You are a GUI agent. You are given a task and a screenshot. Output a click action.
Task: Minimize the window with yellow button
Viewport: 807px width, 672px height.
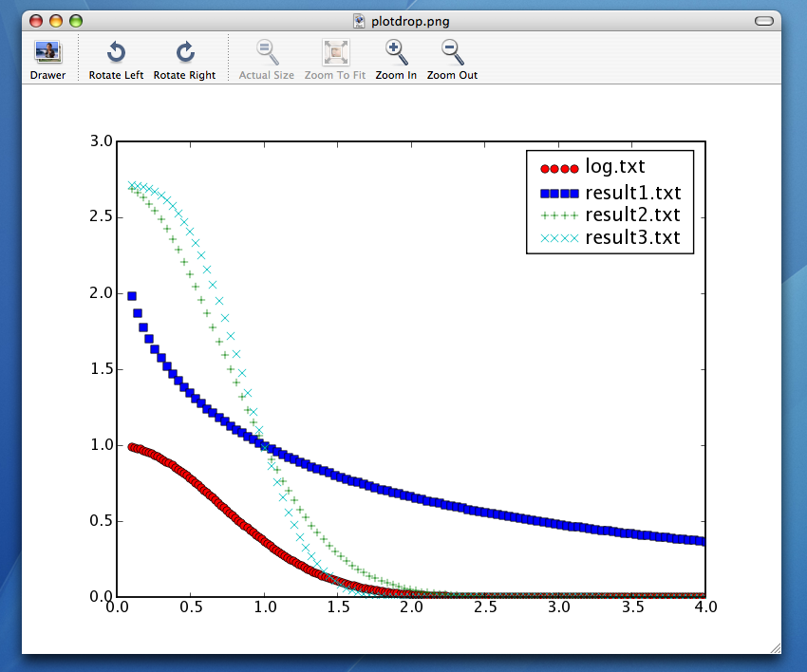coord(56,20)
